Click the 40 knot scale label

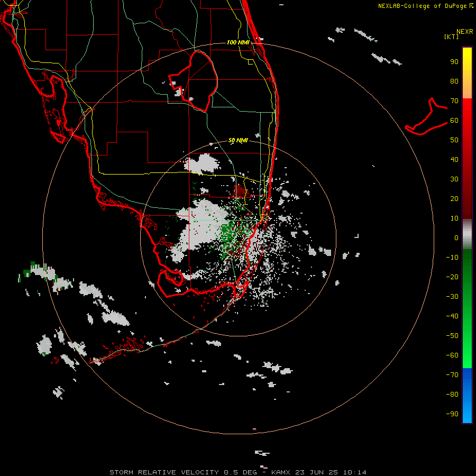pyautogui.click(x=454, y=160)
